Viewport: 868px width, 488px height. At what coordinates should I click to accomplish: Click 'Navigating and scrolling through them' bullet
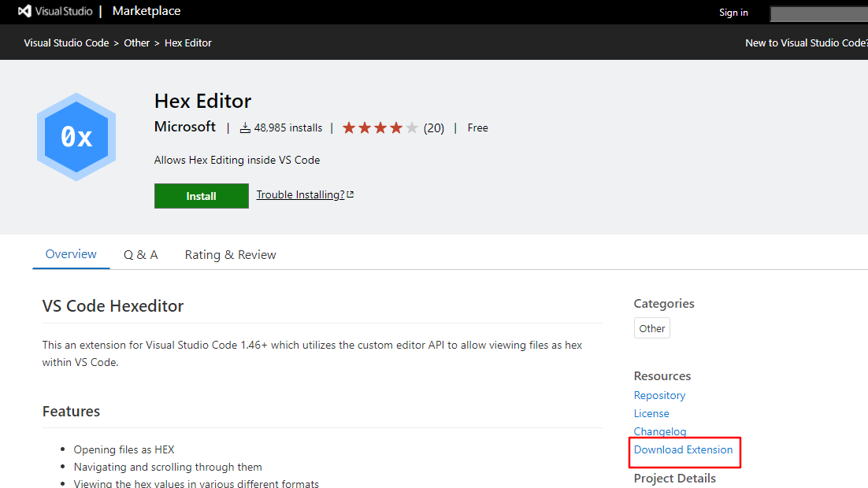point(168,467)
